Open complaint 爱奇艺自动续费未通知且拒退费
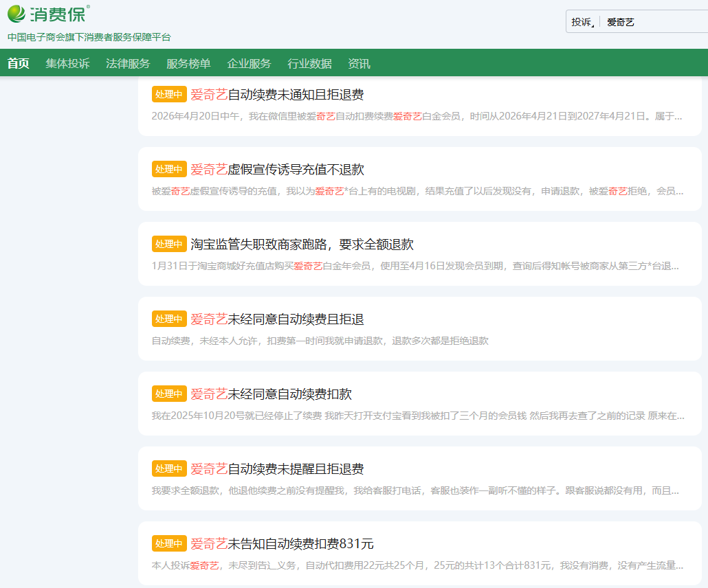 pyautogui.click(x=277, y=95)
